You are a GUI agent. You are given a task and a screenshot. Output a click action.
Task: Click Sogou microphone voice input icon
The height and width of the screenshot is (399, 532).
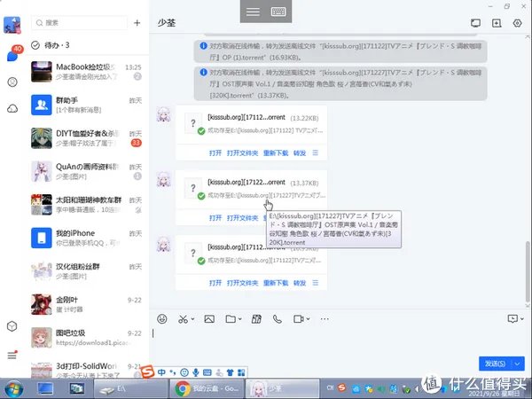(x=196, y=372)
